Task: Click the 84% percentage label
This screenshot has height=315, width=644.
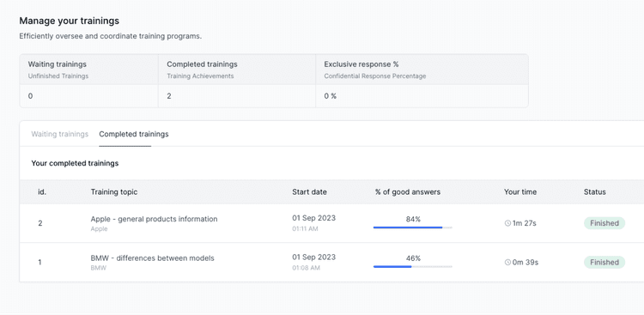Action: tap(413, 220)
